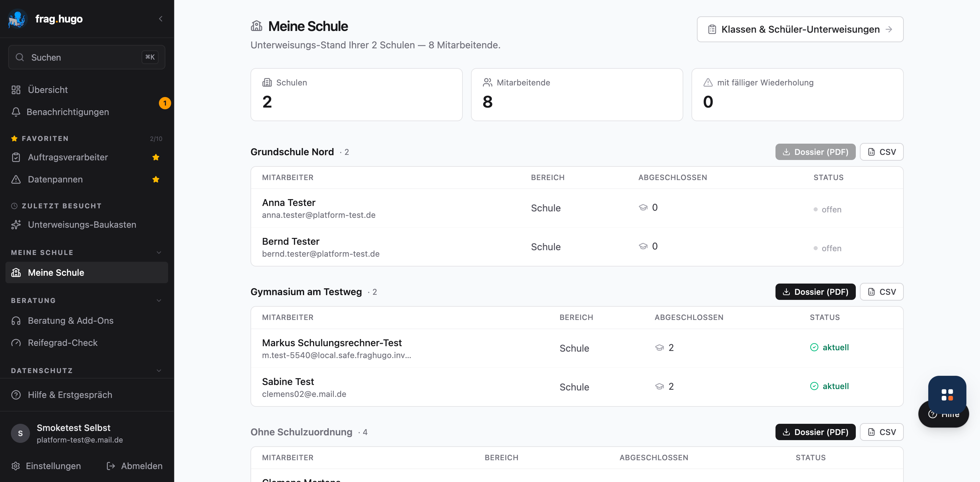Export Gymnasium am Testweg as CSV

tap(881, 292)
